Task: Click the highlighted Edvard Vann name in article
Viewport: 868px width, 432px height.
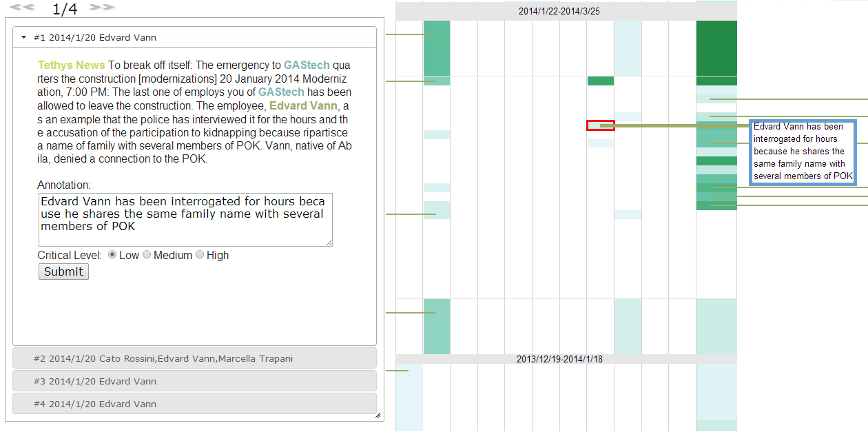Action: 303,106
